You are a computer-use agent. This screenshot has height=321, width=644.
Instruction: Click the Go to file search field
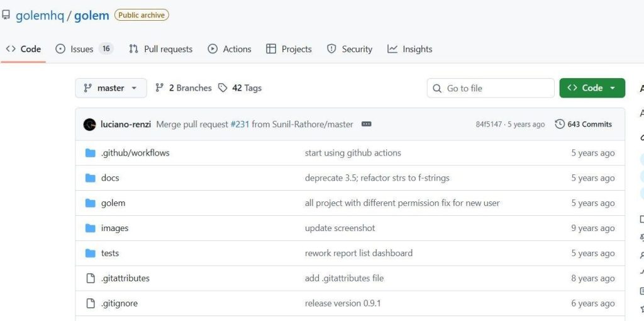(x=491, y=88)
